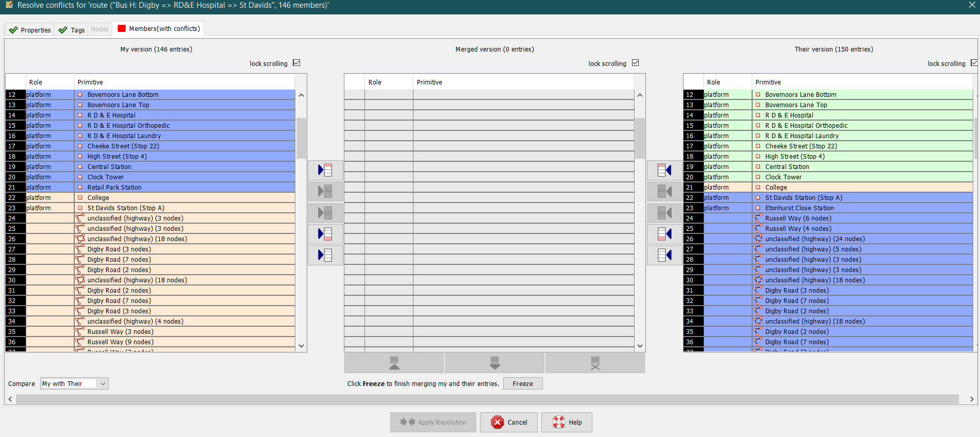Copy all their entries to merged list
Image resolution: width=980 pixels, height=437 pixels.
point(665,255)
